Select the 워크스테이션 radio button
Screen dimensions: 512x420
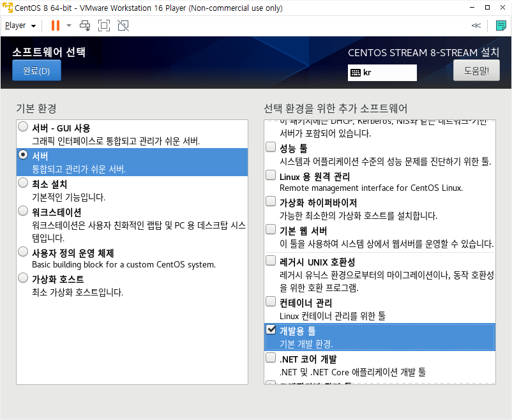tap(23, 211)
